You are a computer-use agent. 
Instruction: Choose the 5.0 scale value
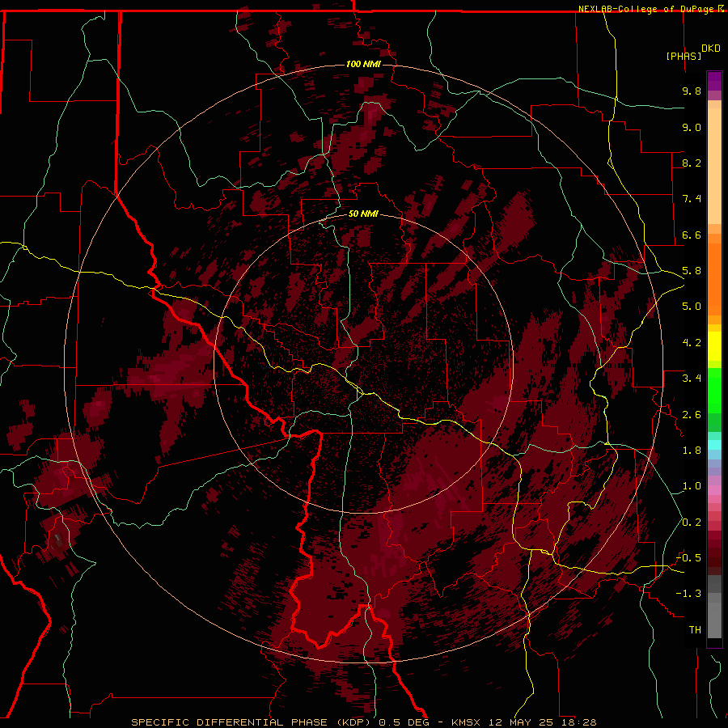click(x=692, y=307)
